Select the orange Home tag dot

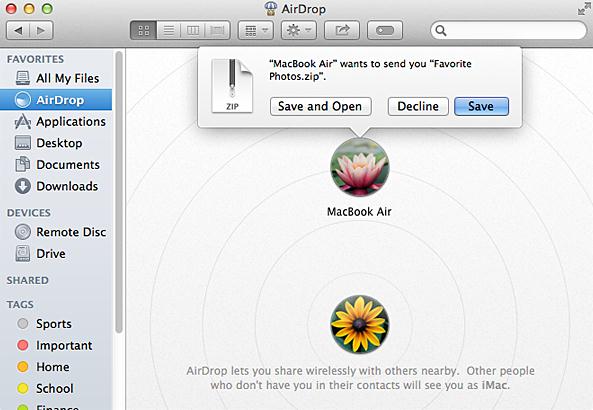(23, 367)
